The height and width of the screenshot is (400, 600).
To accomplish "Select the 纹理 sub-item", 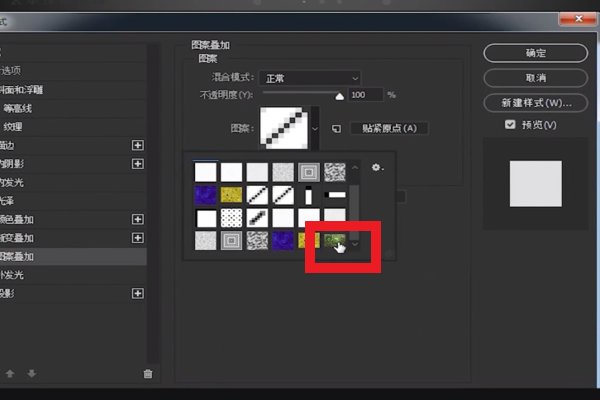I will [x=73, y=127].
